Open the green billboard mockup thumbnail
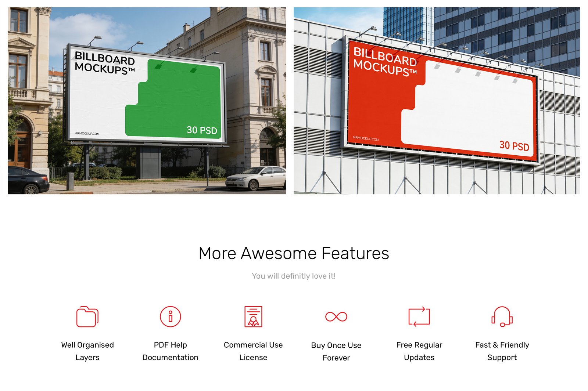The width and height of the screenshot is (588, 391). click(x=147, y=101)
